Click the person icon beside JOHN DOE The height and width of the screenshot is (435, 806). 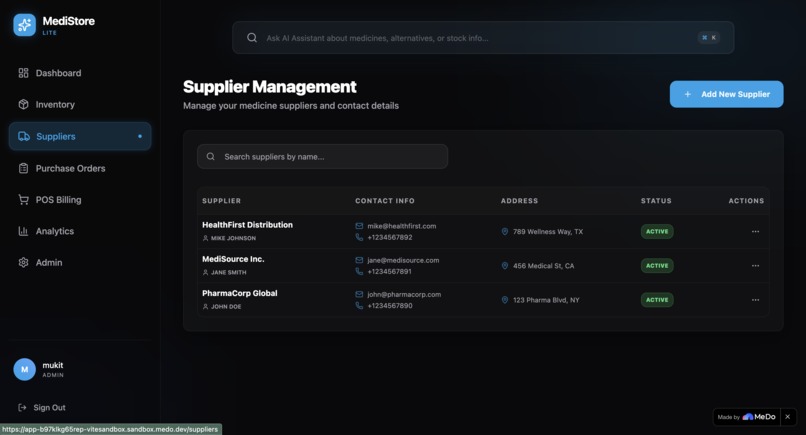click(x=206, y=306)
